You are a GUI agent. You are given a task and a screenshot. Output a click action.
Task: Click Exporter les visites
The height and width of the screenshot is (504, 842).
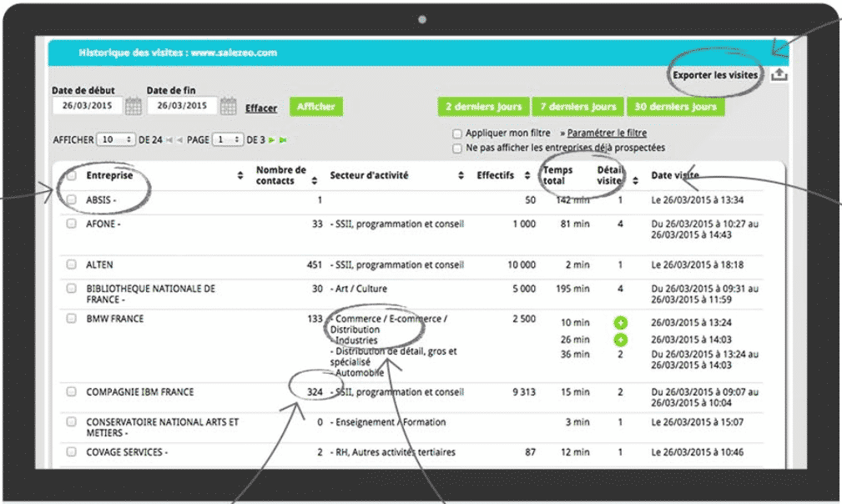coord(715,75)
